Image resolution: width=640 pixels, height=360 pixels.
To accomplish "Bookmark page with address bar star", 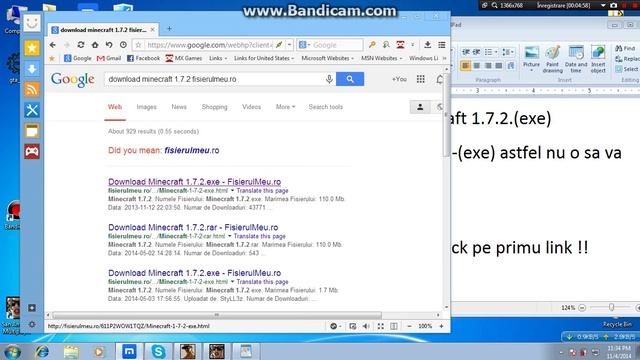I will 138,45.
